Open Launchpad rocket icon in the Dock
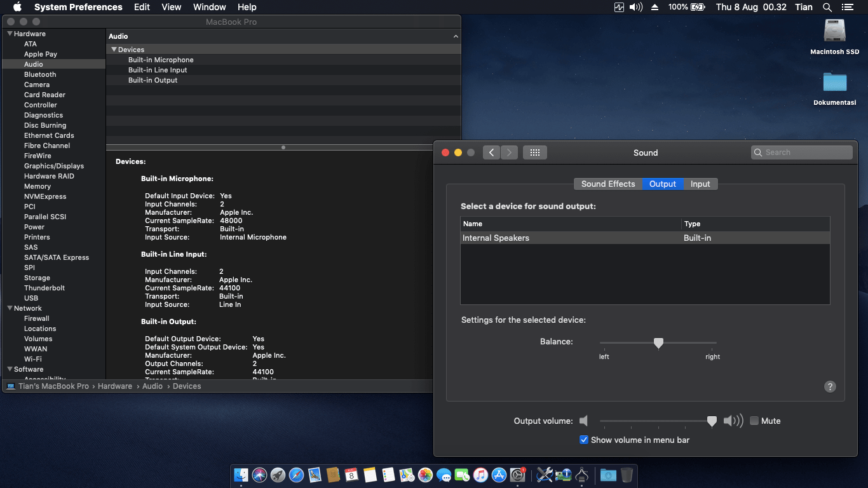 click(x=278, y=475)
